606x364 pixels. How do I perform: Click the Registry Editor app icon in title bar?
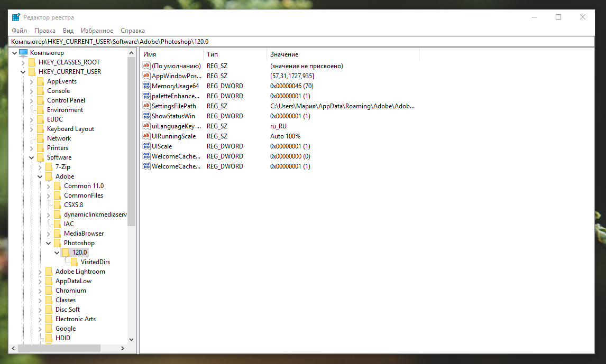(x=16, y=17)
